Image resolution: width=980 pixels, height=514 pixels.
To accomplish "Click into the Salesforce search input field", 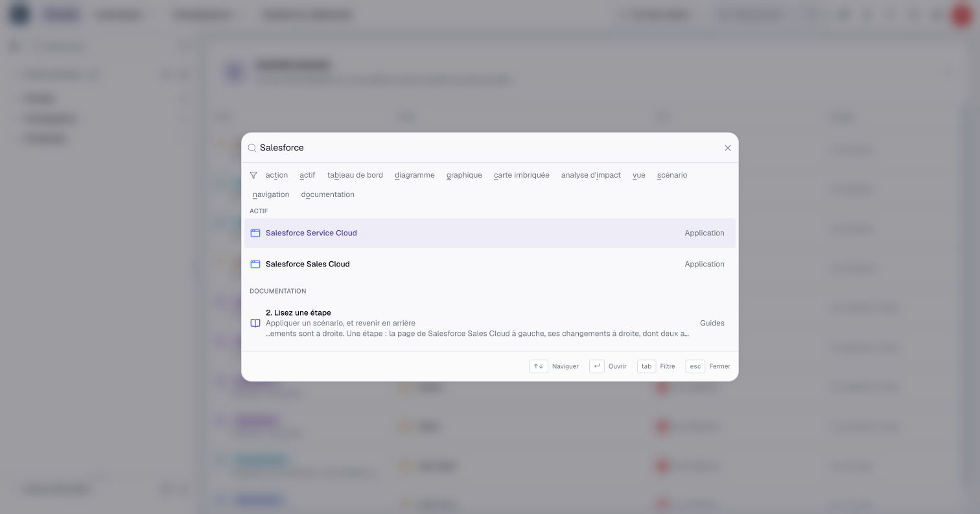I will [489, 148].
